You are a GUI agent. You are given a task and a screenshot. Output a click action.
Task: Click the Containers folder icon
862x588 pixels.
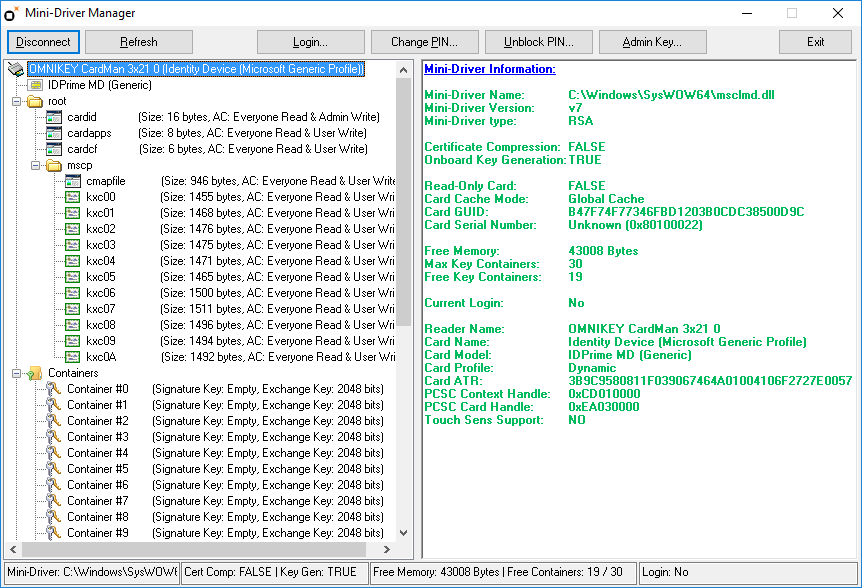(35, 373)
